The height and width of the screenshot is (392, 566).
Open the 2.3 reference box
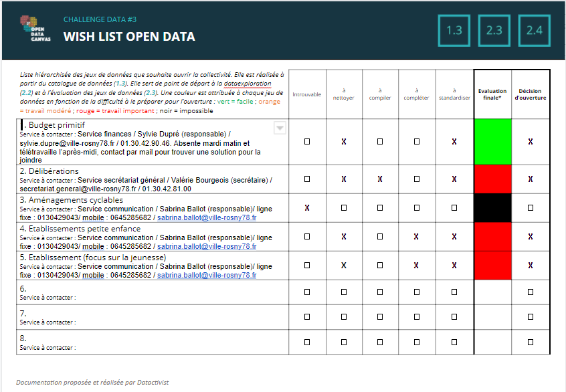tap(494, 30)
